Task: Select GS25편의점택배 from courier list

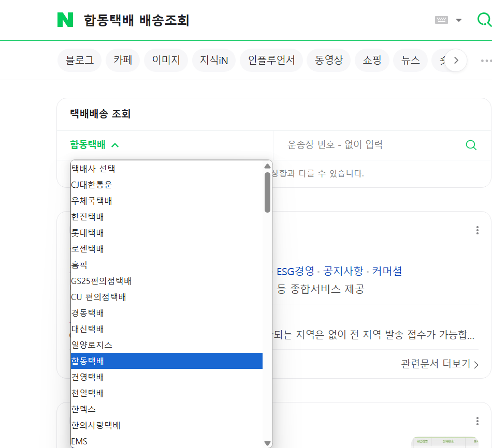Action: click(167, 281)
